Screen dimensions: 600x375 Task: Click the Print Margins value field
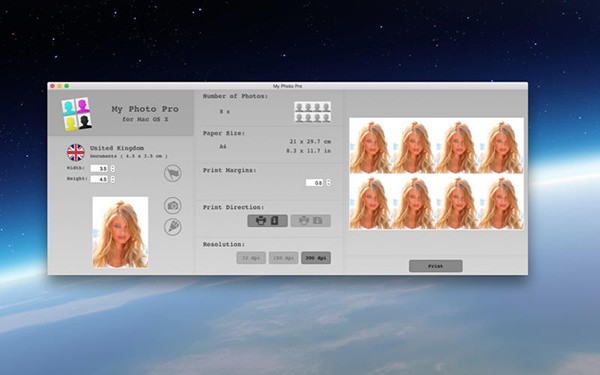click(315, 183)
